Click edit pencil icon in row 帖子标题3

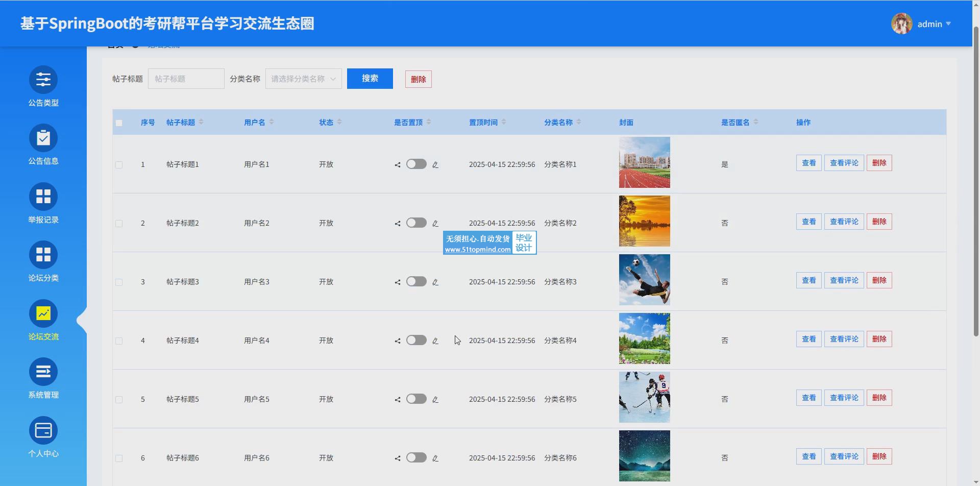435,282
